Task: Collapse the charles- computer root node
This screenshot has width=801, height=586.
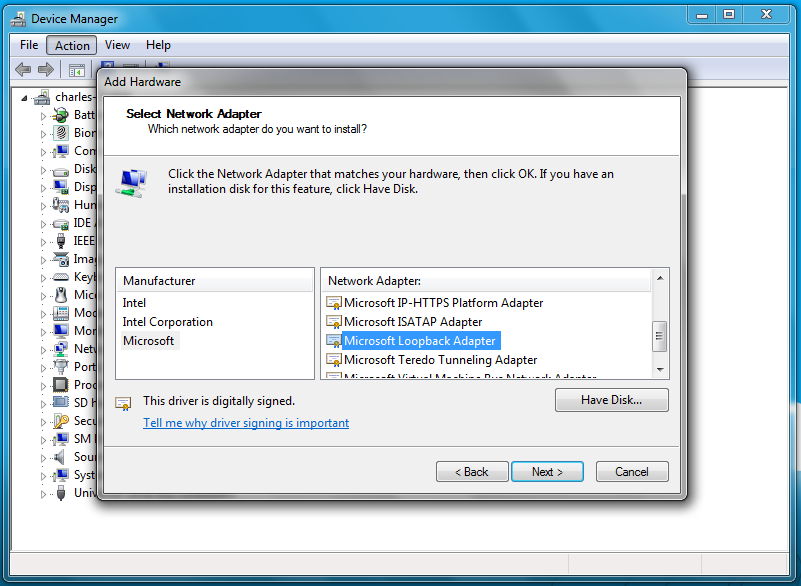Action: 24,96
